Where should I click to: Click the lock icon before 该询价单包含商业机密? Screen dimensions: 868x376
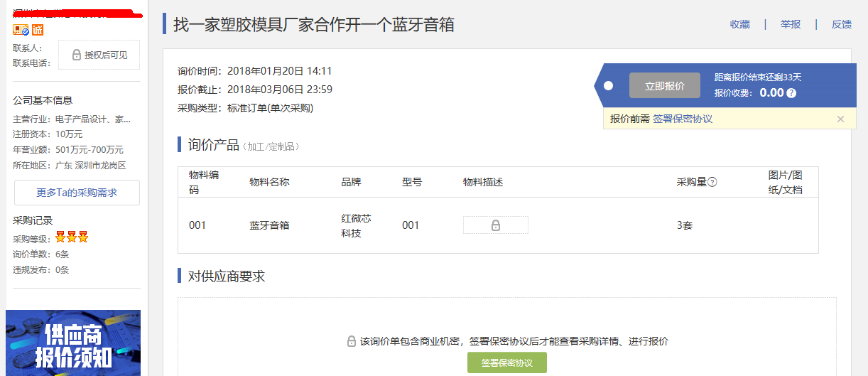click(351, 341)
